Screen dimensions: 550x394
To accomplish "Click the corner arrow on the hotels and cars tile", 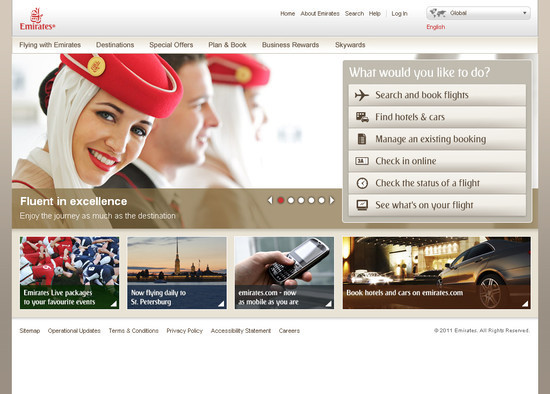I will coord(525,304).
